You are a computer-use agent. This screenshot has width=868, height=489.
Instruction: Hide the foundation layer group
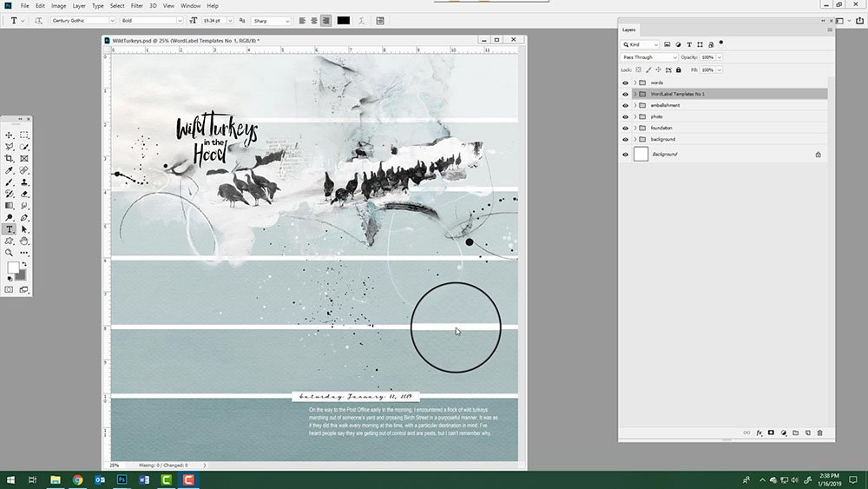pyautogui.click(x=626, y=128)
